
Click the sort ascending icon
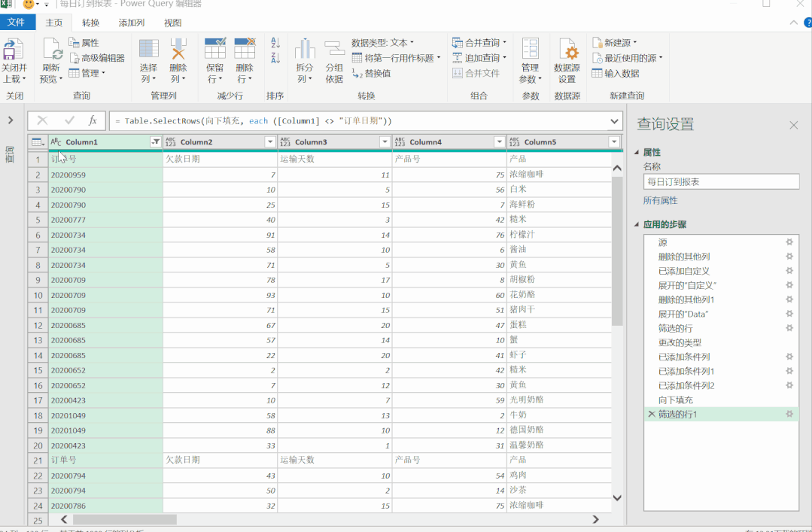(x=275, y=44)
